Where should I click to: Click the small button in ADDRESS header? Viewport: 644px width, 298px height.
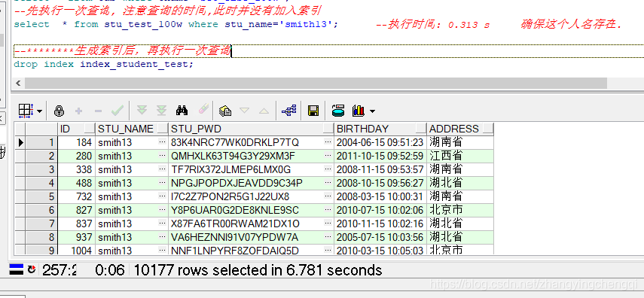488,129
